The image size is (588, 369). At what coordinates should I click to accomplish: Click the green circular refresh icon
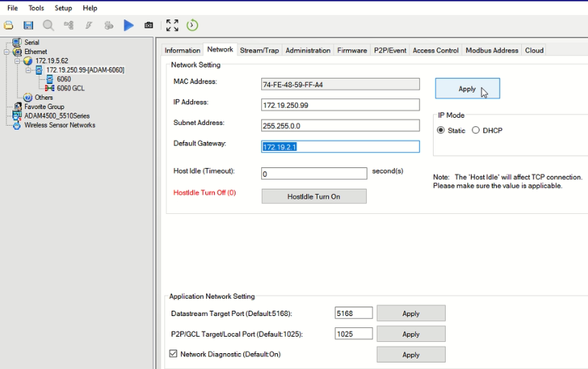coord(192,25)
